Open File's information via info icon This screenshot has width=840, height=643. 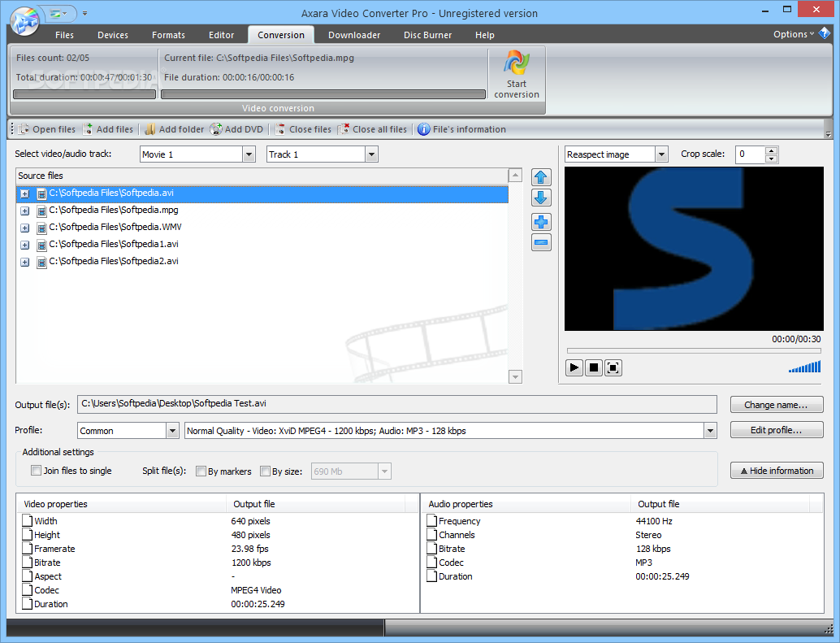(x=424, y=129)
